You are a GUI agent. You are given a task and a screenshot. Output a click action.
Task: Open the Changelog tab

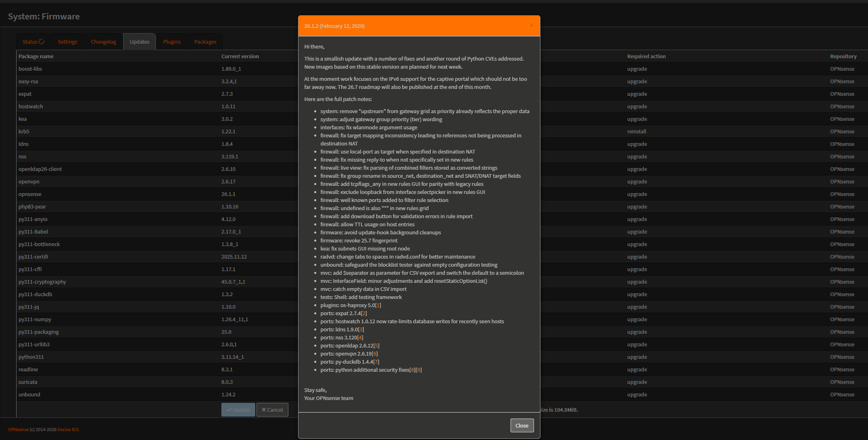103,42
